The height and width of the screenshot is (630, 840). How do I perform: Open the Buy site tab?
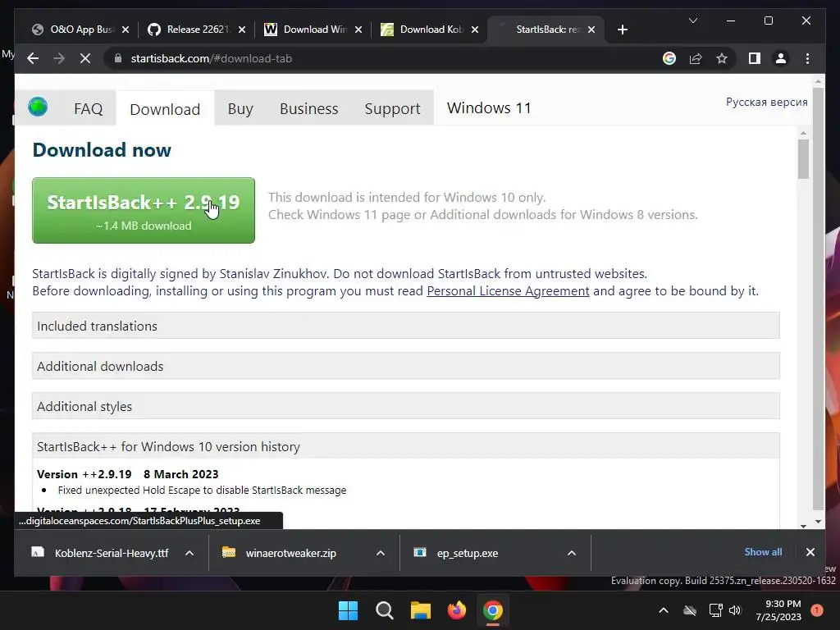(x=240, y=109)
